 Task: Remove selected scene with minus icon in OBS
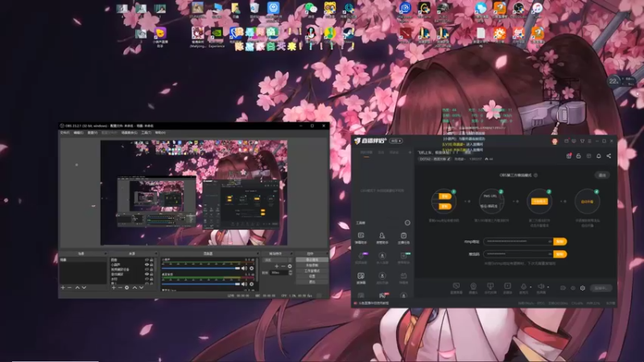click(69, 288)
